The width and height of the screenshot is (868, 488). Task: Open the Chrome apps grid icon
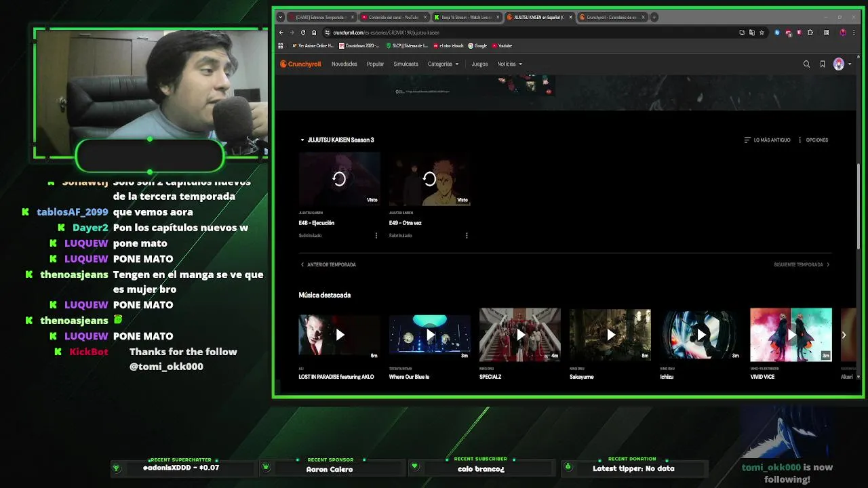[281, 45]
